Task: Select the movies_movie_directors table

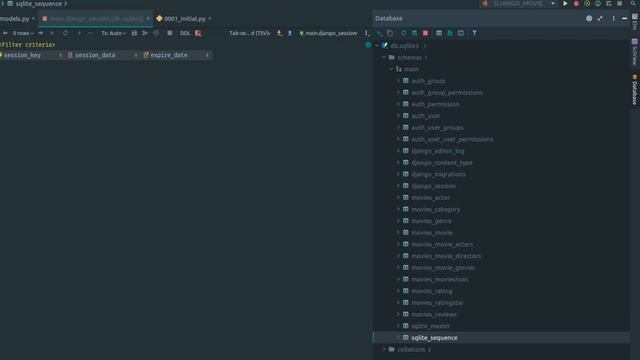Action: coord(446,256)
